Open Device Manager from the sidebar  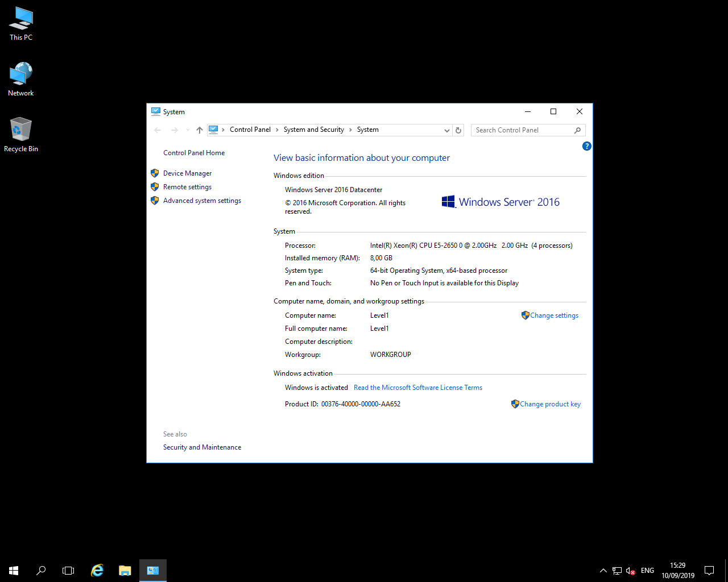coord(188,173)
